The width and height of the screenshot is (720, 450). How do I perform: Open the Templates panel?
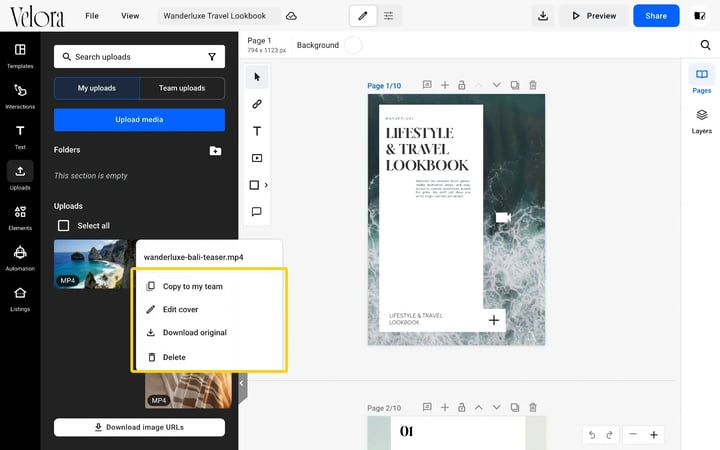[x=20, y=56]
